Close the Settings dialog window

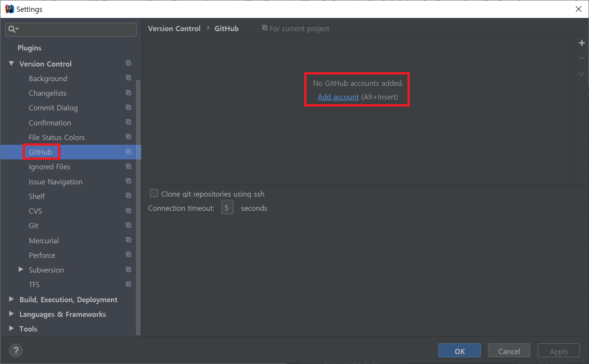[x=579, y=9]
